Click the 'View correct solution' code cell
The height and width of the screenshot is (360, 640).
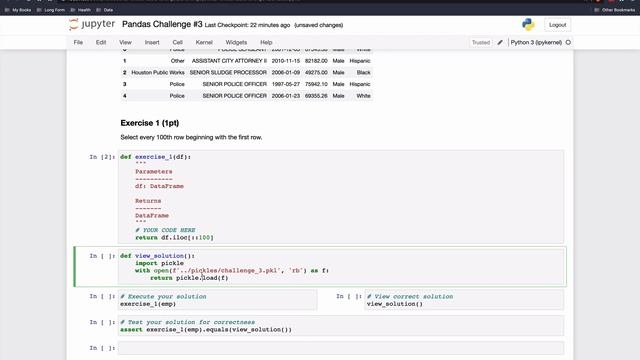pos(464,300)
